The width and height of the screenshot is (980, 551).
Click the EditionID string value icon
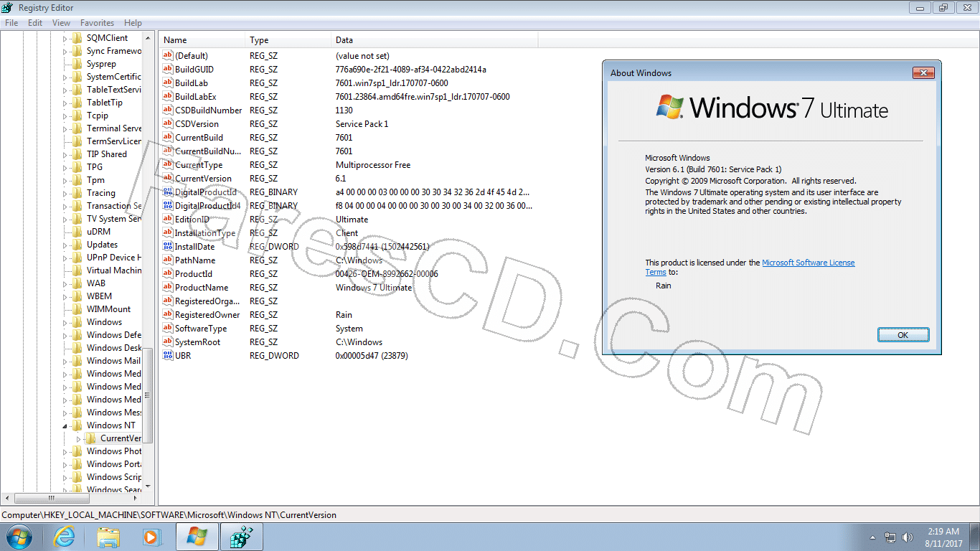(168, 220)
